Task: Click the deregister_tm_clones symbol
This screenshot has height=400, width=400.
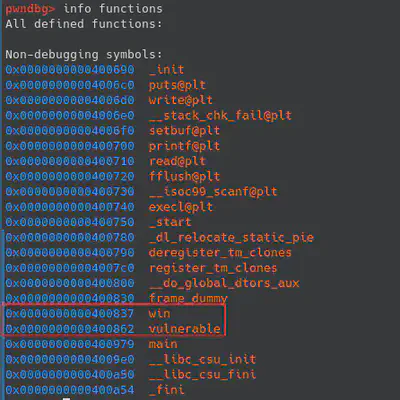Action: 220,253
